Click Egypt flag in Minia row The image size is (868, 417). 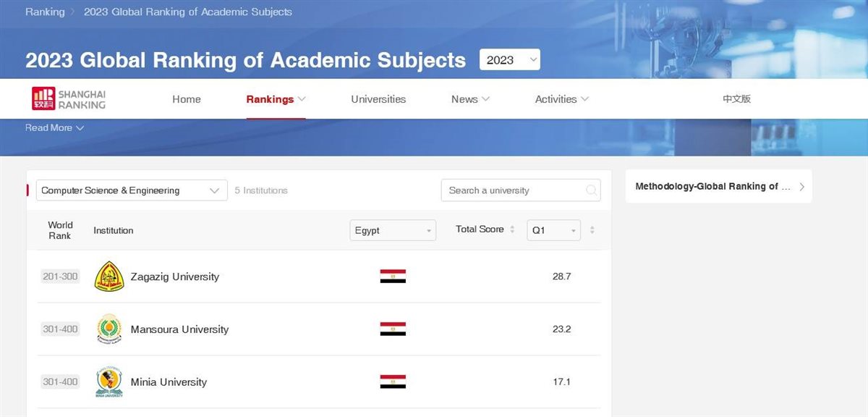click(x=393, y=382)
